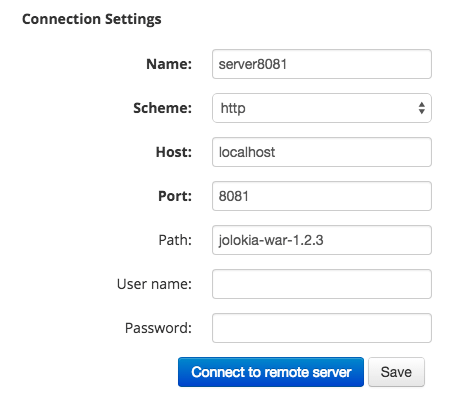Click the Password: label

(158, 328)
